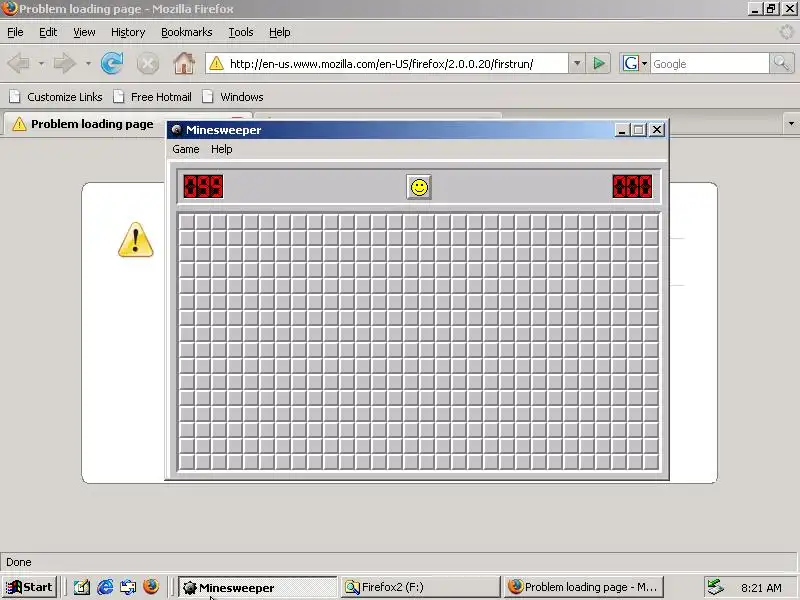800x600 pixels.
Task: Click the Minesweeper smiley face reset button
Action: pos(419,187)
